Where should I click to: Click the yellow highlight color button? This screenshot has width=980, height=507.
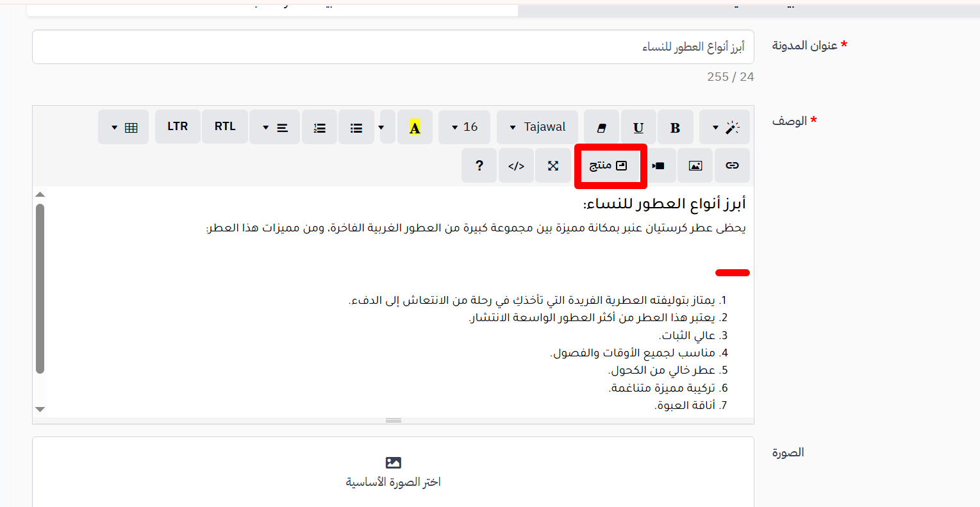(x=415, y=127)
